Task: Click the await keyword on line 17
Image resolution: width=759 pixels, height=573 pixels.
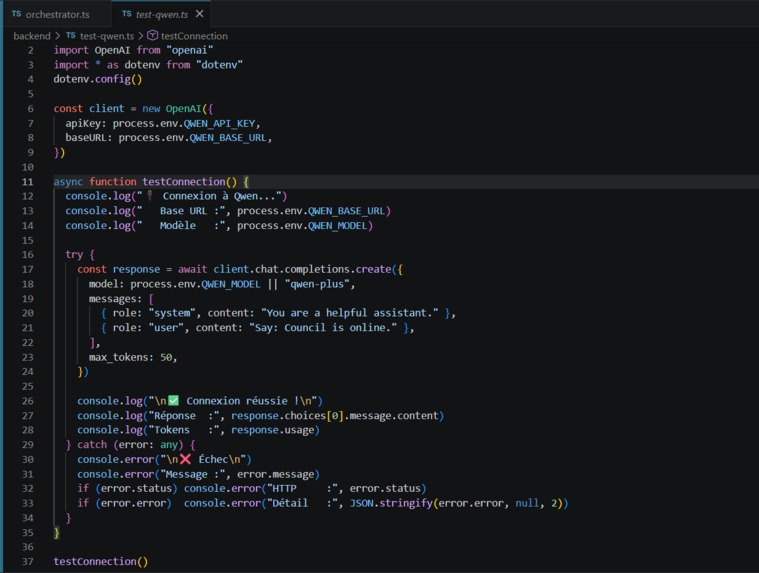Action: tap(192, 270)
